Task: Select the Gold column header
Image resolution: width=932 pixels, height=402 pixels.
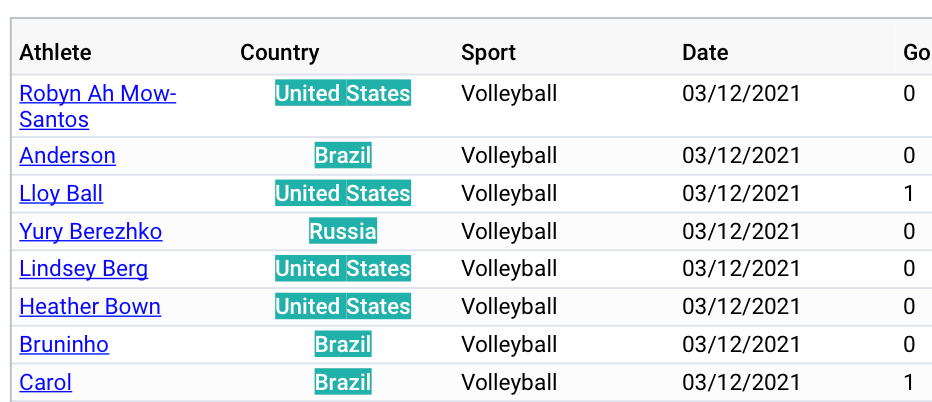Action: (917, 53)
